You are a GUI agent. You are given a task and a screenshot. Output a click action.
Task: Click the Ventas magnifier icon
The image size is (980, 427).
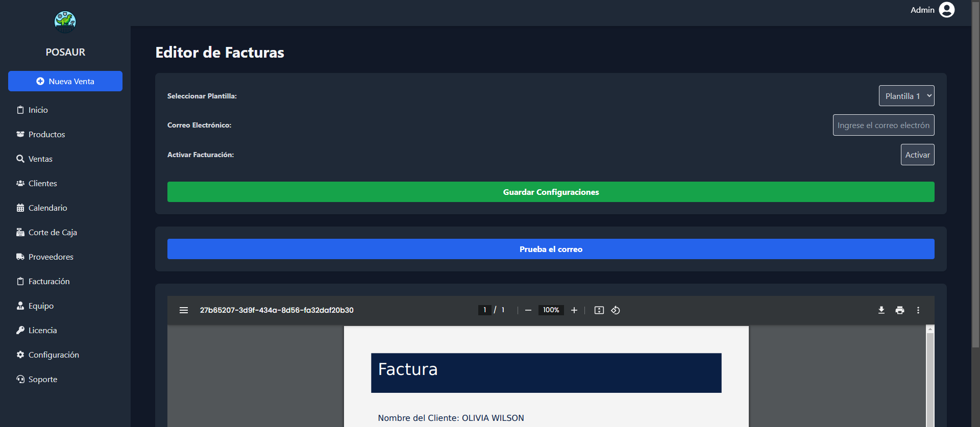(20, 159)
